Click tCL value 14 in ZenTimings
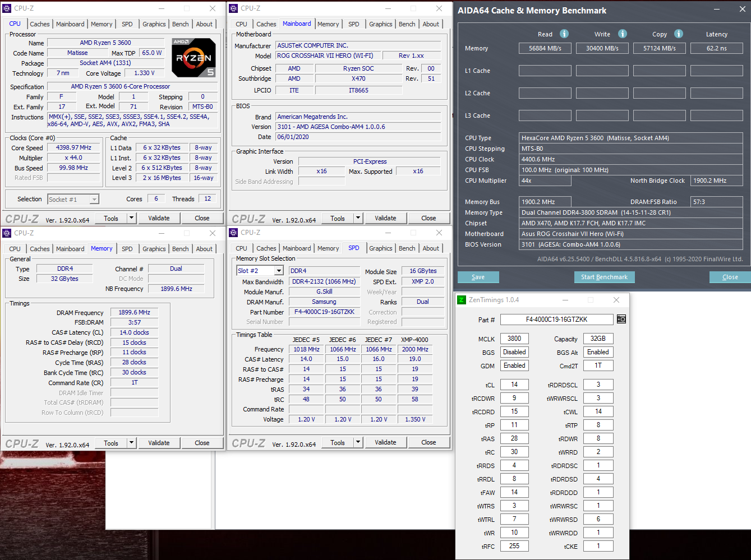The width and height of the screenshot is (751, 560). pyautogui.click(x=514, y=385)
